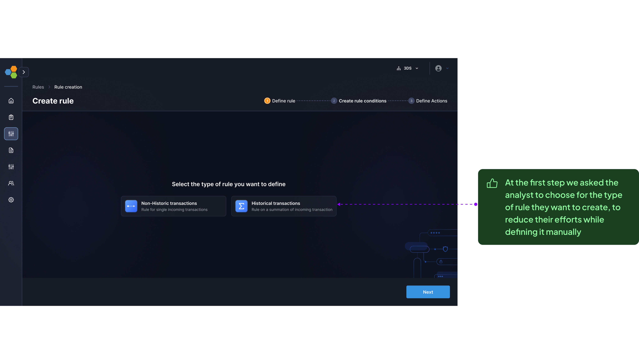Navigate to Rules breadcrumb link
Image resolution: width=639 pixels, height=364 pixels.
click(38, 87)
